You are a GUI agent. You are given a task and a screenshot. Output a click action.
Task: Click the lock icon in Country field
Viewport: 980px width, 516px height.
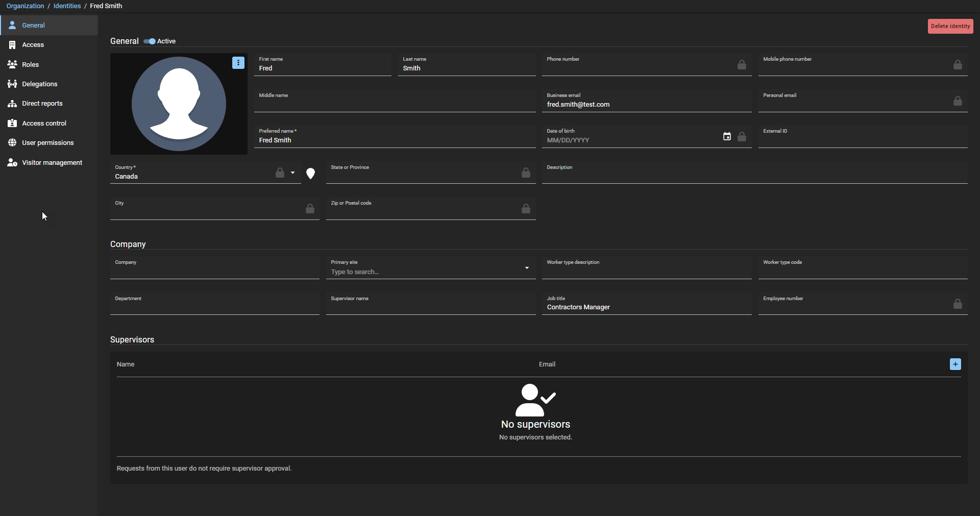[x=280, y=173]
